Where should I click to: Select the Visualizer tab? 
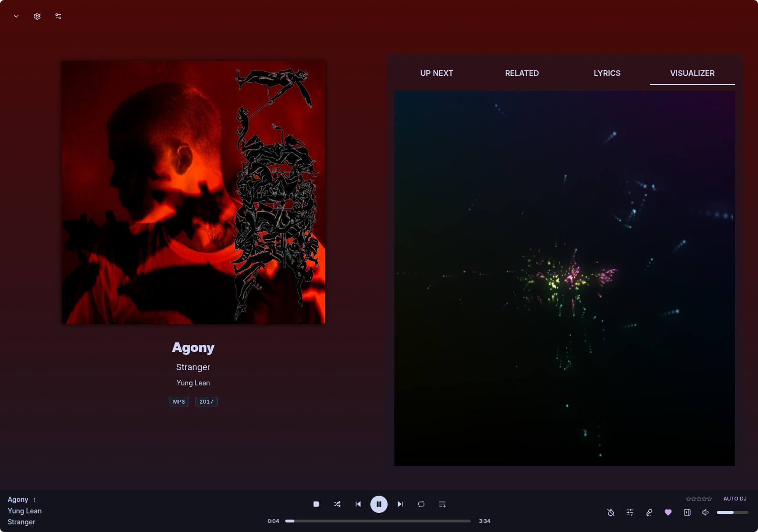pos(693,73)
